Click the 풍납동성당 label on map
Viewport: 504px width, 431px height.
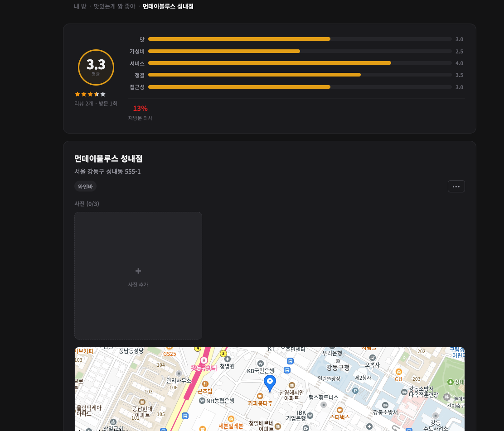pyautogui.click(x=131, y=351)
